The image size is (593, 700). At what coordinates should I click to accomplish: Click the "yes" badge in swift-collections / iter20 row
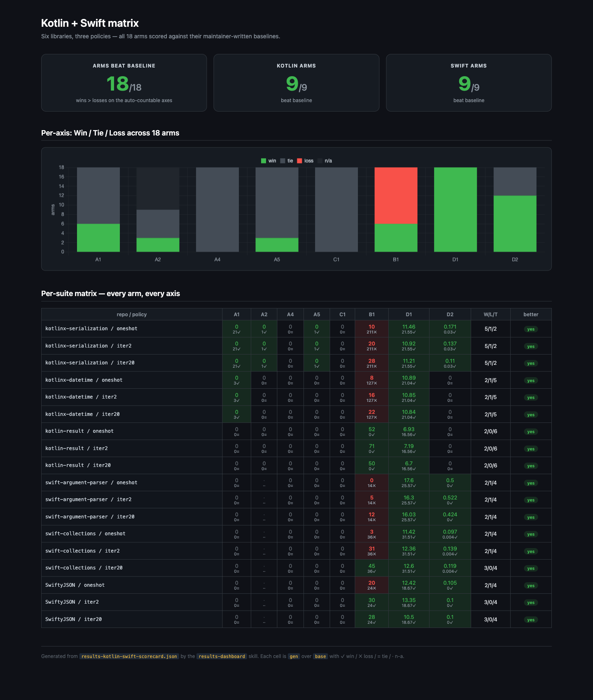coord(531,569)
